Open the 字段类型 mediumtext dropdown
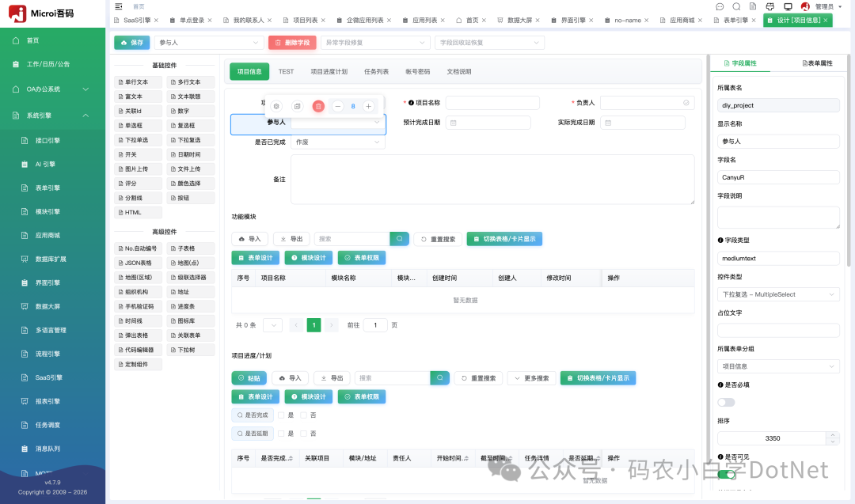The width and height of the screenshot is (855, 504). [x=778, y=258]
